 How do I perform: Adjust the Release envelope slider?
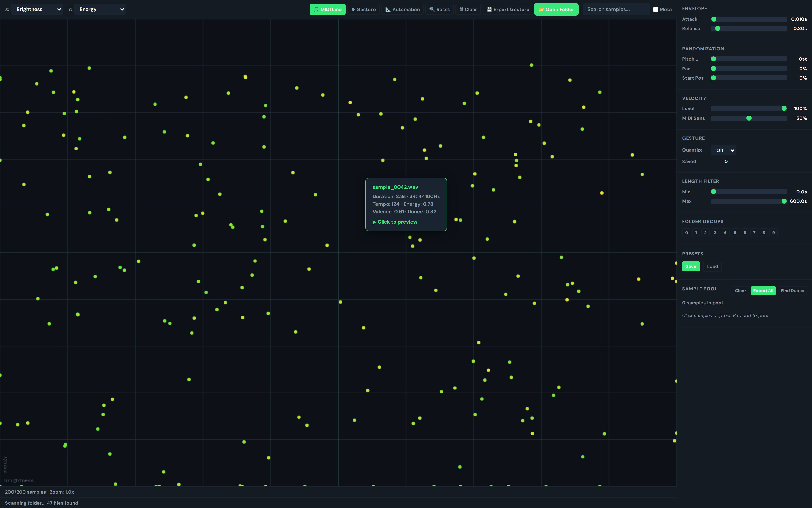coord(749,29)
